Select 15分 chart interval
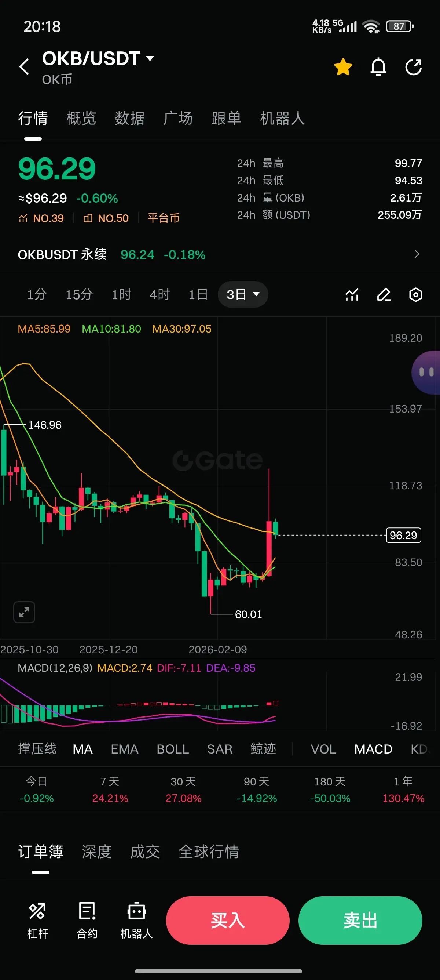 [x=79, y=294]
